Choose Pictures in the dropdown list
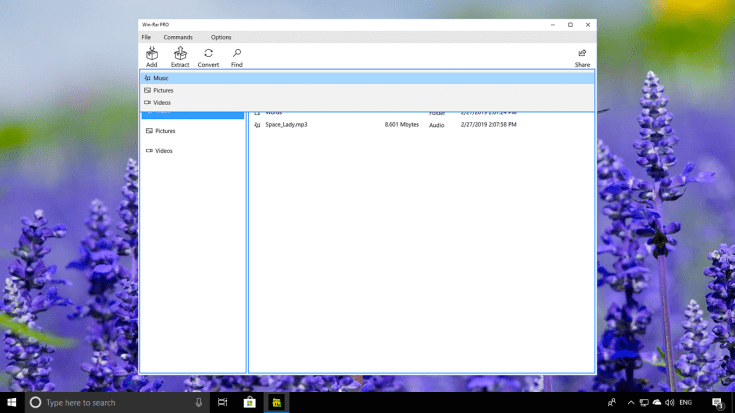 tap(163, 90)
